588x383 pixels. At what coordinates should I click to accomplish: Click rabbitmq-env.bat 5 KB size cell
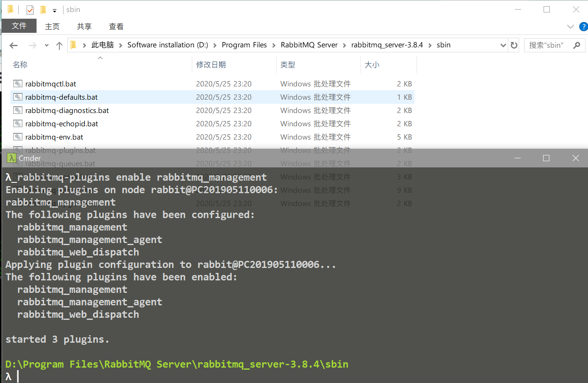(x=404, y=137)
